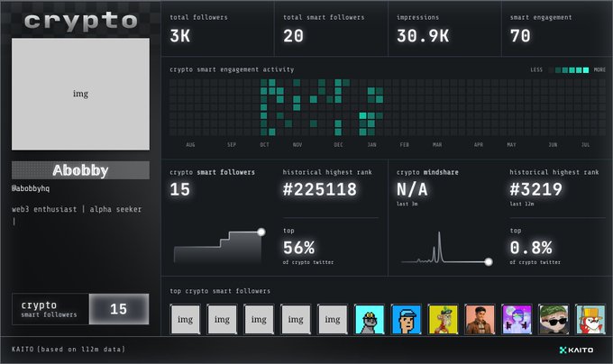Click the JAN label on heatmap axis

pos(371,144)
